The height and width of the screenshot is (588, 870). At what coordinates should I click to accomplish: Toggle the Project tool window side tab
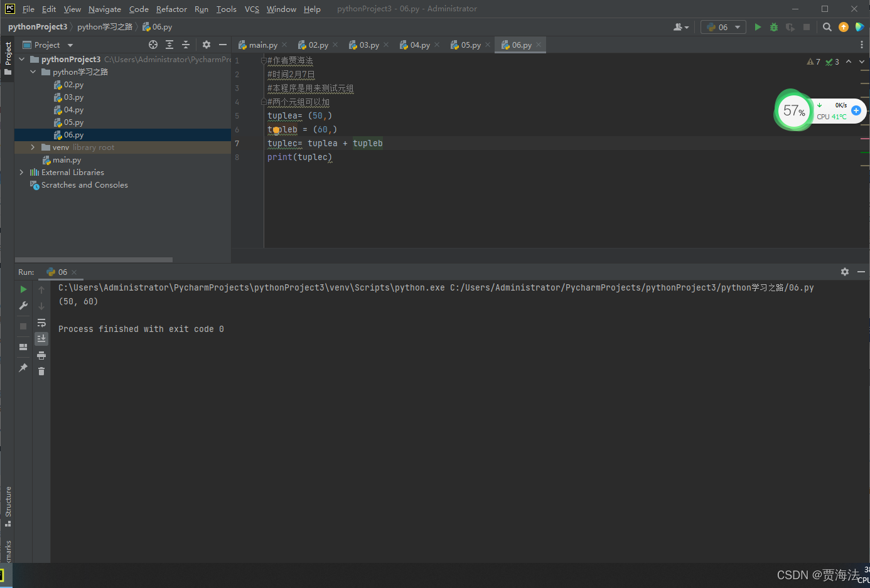tap(8, 59)
